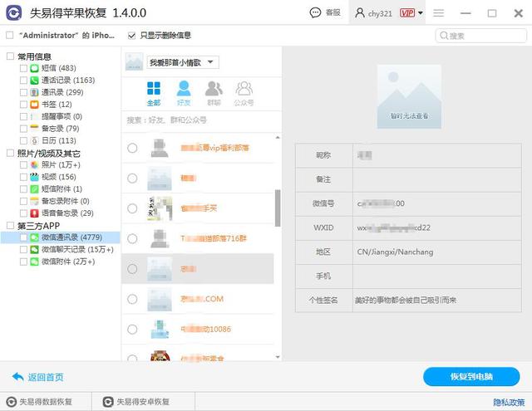Viewport: 532px width, 411px height.
Task: Check the 照片/视频及其它 group checkbox
Action: [x=10, y=153]
